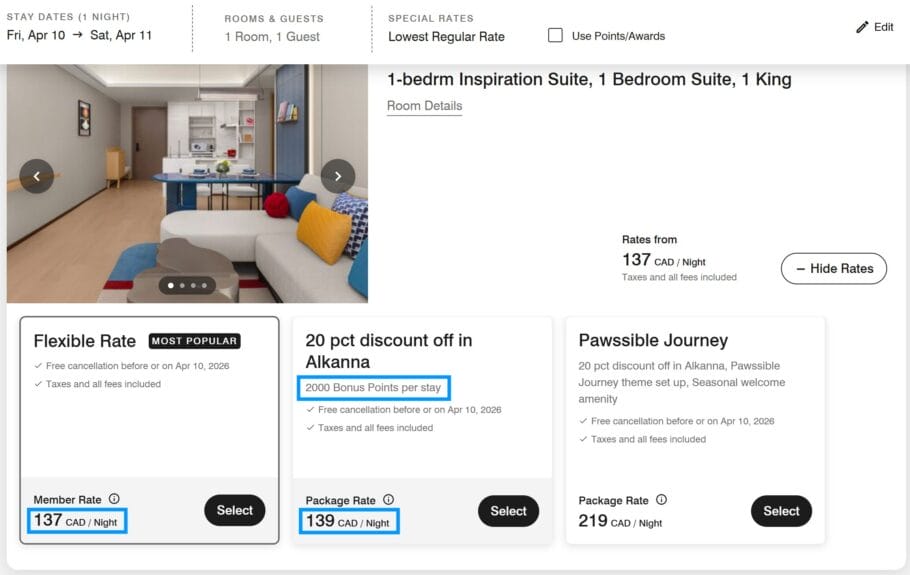The image size is (910, 575).
Task: Click the Edit pencil icon
Action: [x=862, y=28]
